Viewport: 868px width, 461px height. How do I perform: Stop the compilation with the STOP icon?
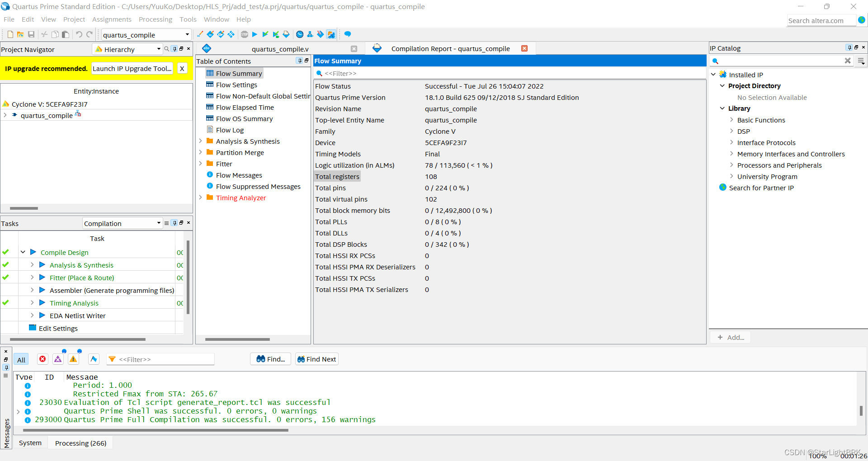pyautogui.click(x=244, y=34)
